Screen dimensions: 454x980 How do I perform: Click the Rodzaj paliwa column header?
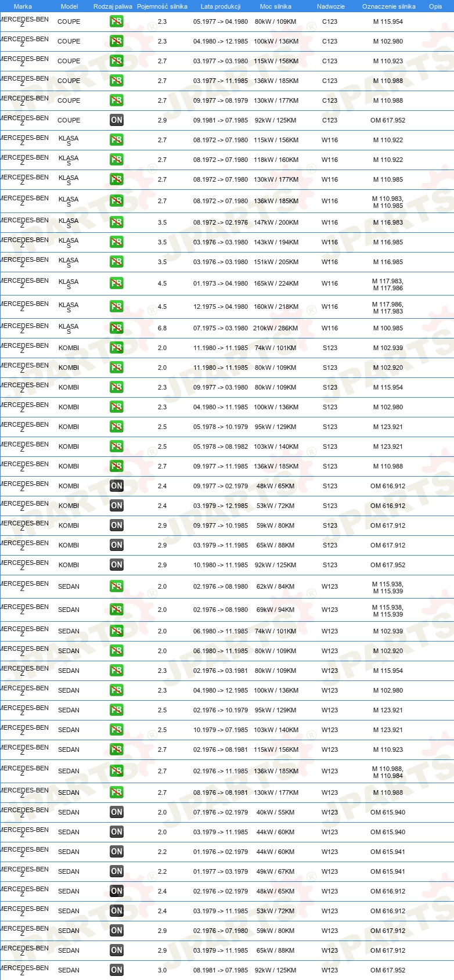(113, 6)
